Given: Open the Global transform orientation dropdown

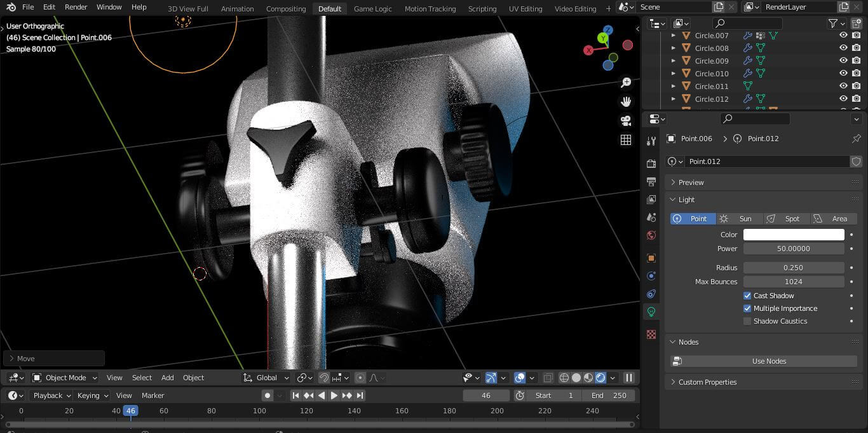Looking at the screenshot, I should pyautogui.click(x=266, y=378).
